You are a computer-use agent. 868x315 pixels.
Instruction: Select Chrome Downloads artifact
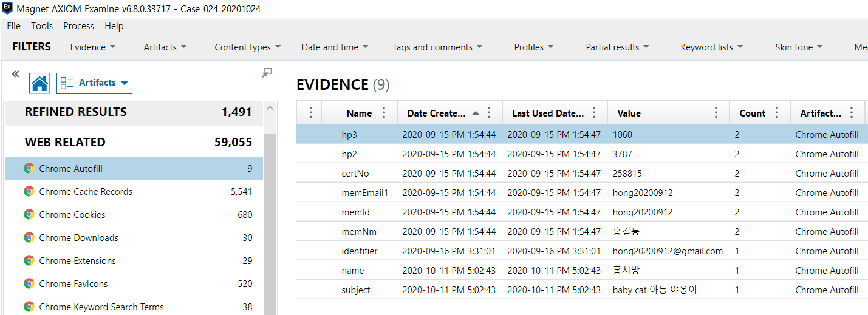134,237
